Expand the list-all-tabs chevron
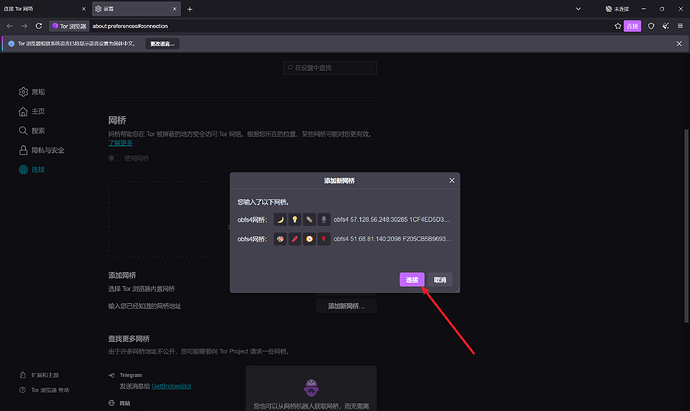Image resolution: width=690 pixels, height=411 pixels. pos(578,9)
